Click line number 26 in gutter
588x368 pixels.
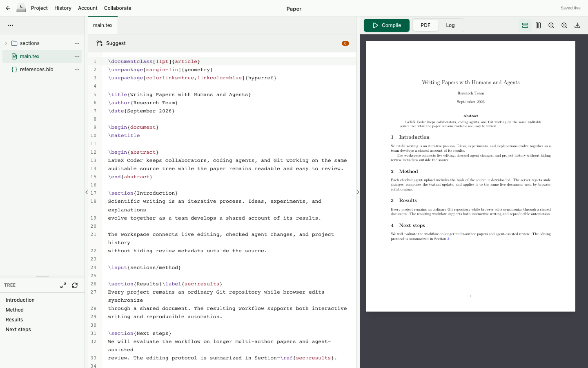tap(94, 284)
